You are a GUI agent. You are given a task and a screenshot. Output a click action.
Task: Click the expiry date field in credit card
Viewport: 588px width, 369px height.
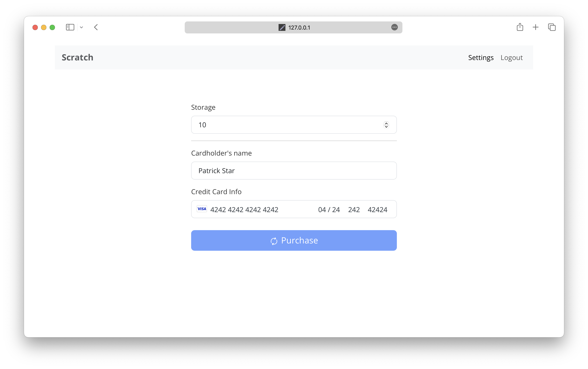330,209
